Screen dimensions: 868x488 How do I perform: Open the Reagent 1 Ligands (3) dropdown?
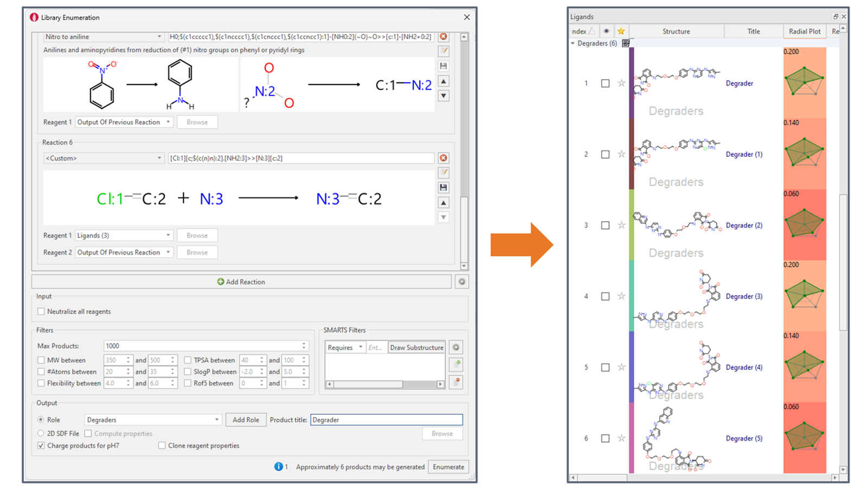click(x=124, y=235)
